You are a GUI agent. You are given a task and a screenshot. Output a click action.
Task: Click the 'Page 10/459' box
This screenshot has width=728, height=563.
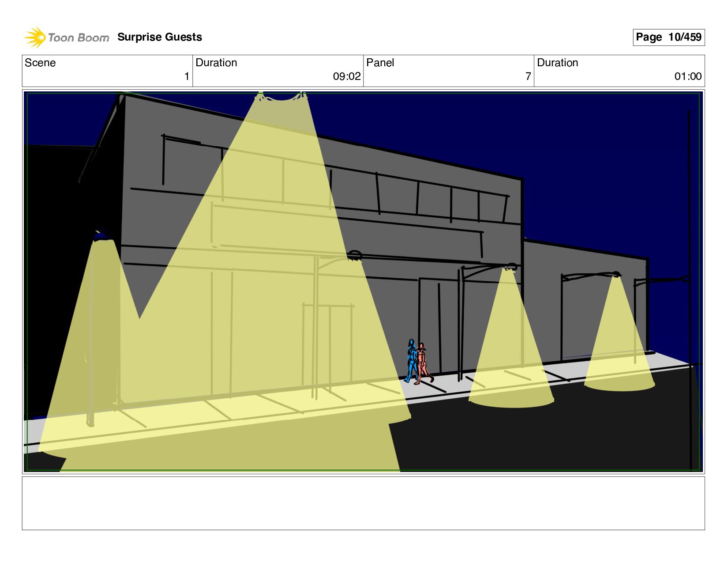(668, 37)
